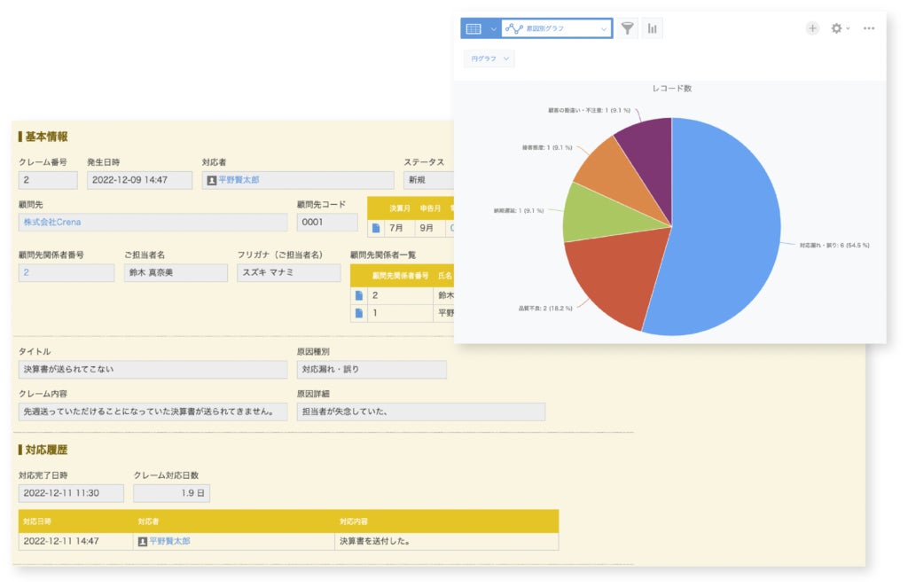Click user icon in the 対応履歴 table row
The image size is (908, 588).
143,541
